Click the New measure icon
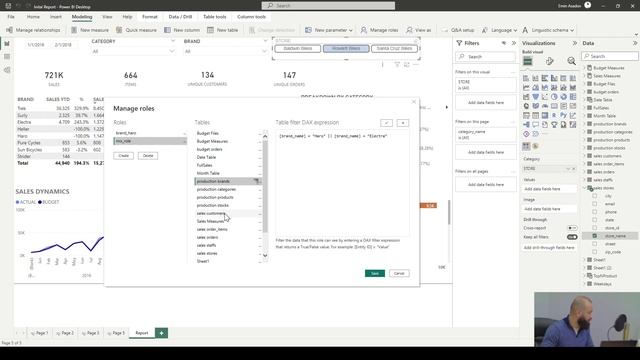The height and width of the screenshot is (360, 640). coord(74,30)
